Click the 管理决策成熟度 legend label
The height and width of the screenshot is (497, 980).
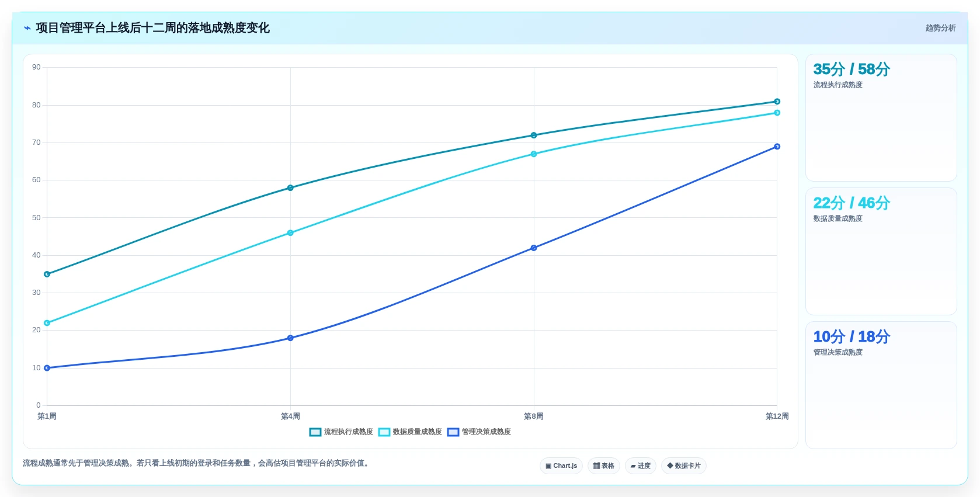486,432
